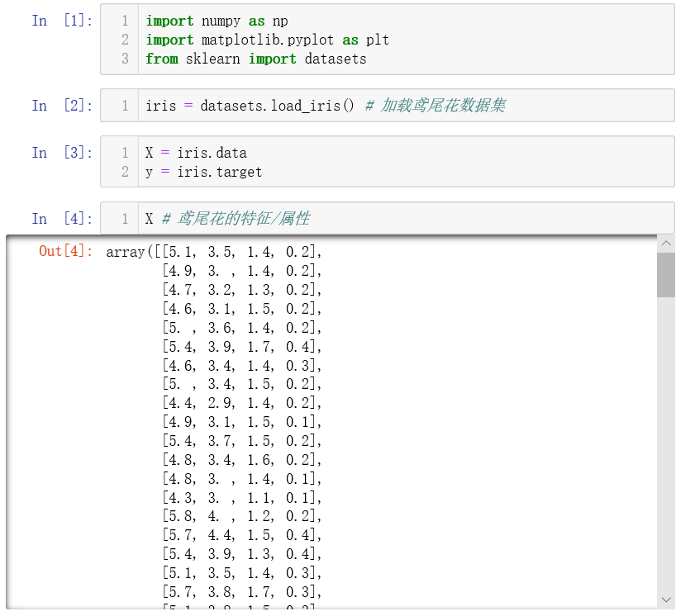
Task: Click cell containing datasets.load_iris()
Action: pyautogui.click(x=388, y=106)
